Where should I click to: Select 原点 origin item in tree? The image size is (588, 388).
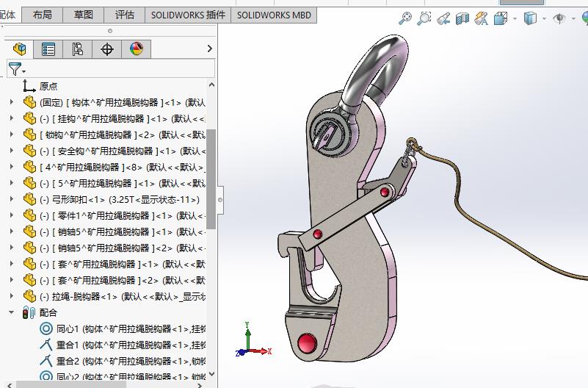(48, 86)
